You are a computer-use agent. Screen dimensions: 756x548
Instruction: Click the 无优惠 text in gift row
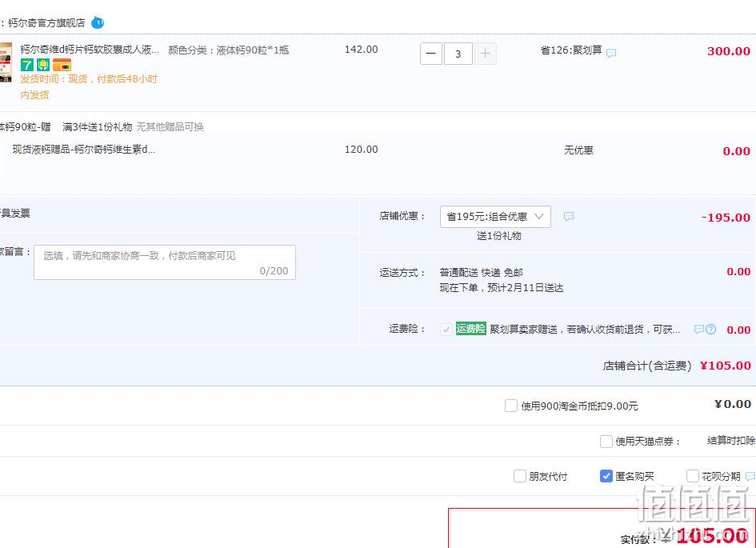[578, 150]
